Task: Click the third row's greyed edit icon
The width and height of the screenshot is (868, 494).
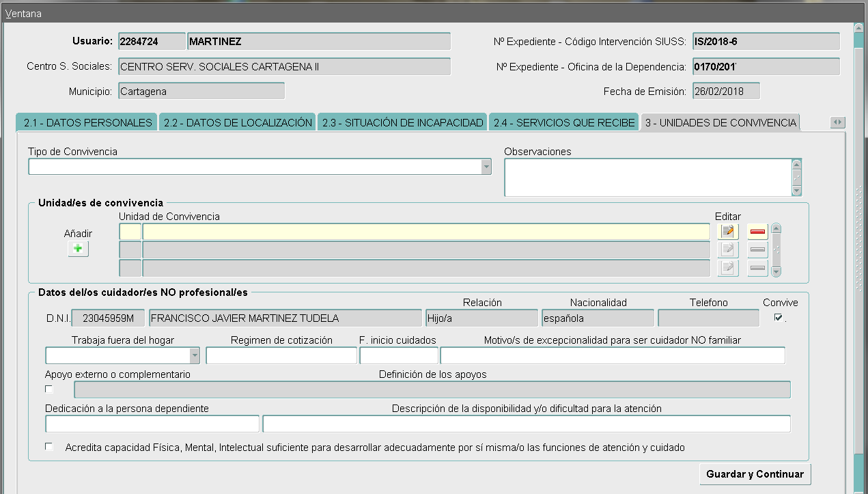Action: pyautogui.click(x=728, y=269)
